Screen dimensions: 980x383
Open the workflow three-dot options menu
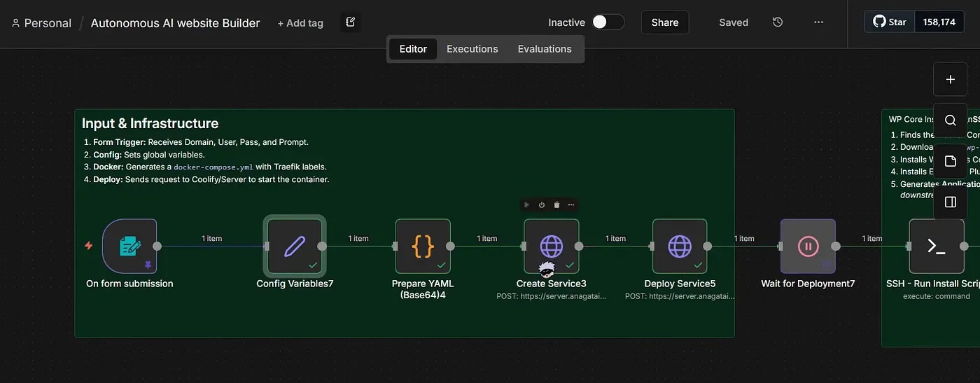pyautogui.click(x=818, y=22)
